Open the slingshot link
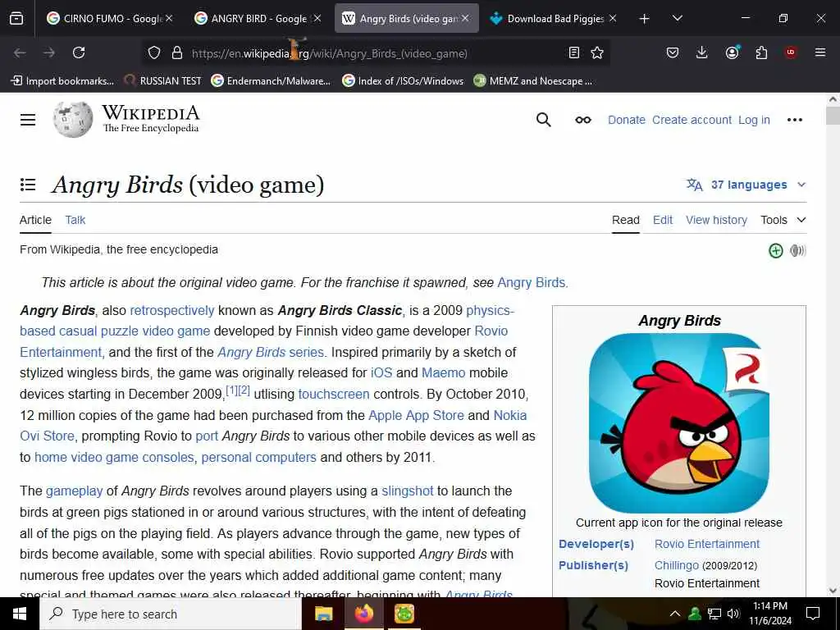Image resolution: width=840 pixels, height=630 pixels. tap(407, 491)
